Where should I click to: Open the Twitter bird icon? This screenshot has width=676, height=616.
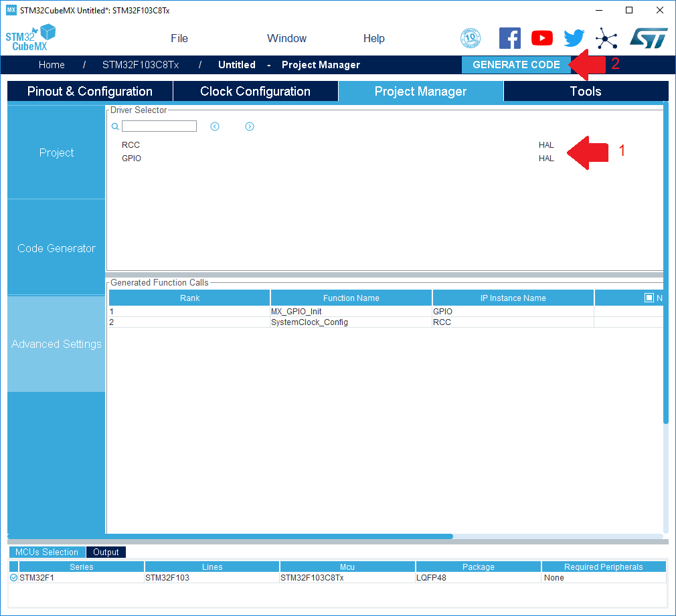[x=574, y=38]
